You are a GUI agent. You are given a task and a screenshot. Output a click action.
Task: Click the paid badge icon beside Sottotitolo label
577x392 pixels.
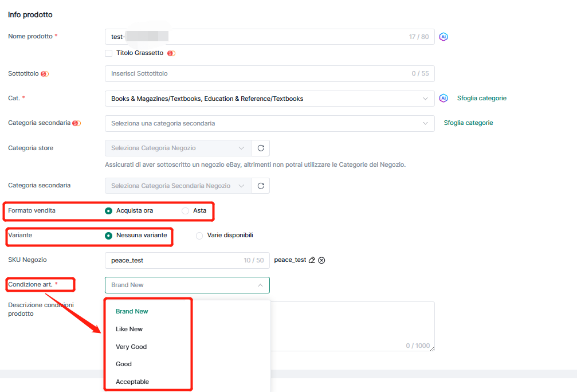[x=45, y=74]
